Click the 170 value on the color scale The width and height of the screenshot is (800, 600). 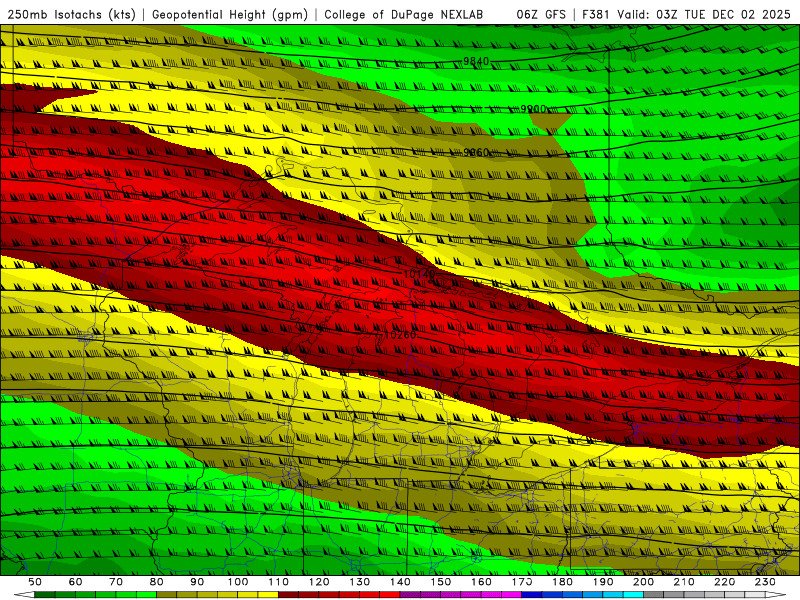click(x=522, y=582)
